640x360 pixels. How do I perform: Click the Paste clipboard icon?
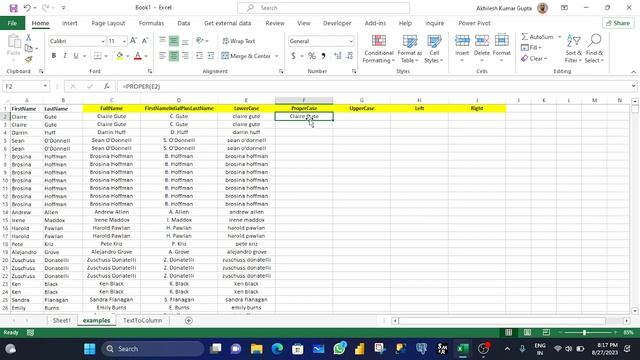coord(13,42)
